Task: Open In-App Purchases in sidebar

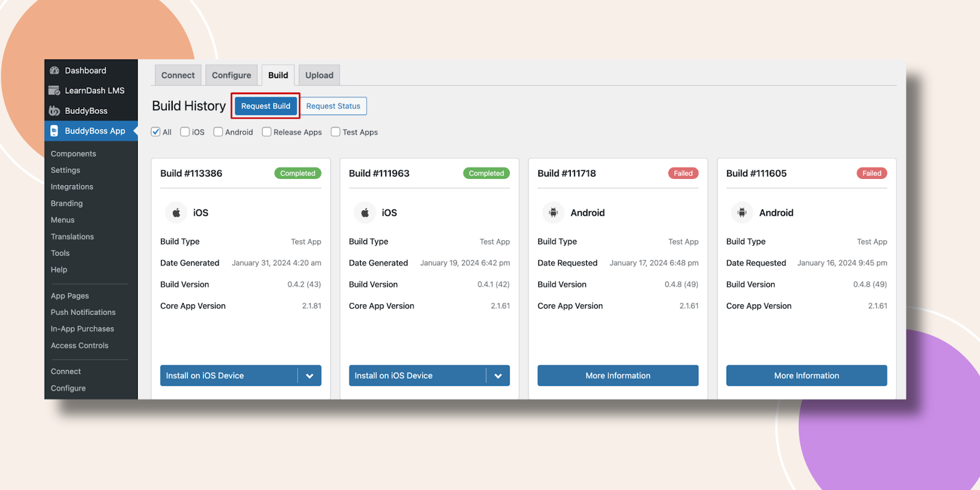Action: pos(83,329)
